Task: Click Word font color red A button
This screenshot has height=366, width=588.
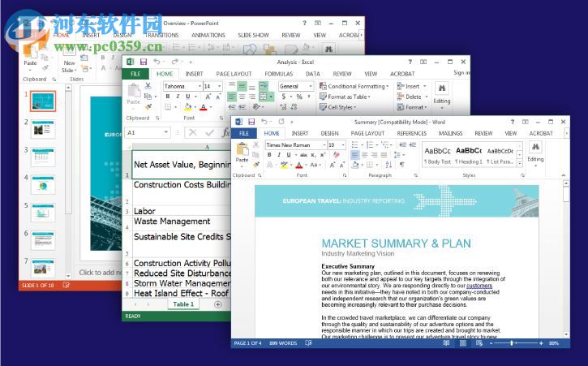Action: [299, 165]
